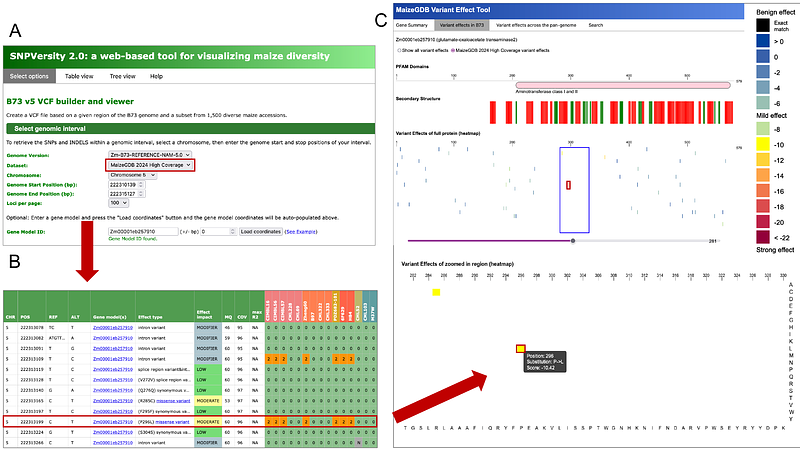
Task: Click the yellow heatmap cell in row C of the zoomed heatmap
Action: point(436,292)
